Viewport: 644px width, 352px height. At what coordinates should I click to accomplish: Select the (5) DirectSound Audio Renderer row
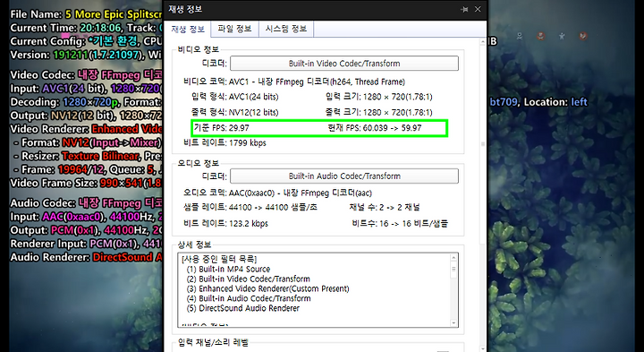[242, 308]
